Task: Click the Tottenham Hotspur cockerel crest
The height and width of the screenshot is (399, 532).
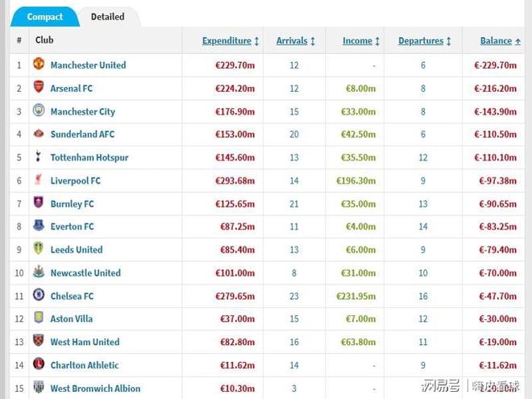Action: (39, 156)
